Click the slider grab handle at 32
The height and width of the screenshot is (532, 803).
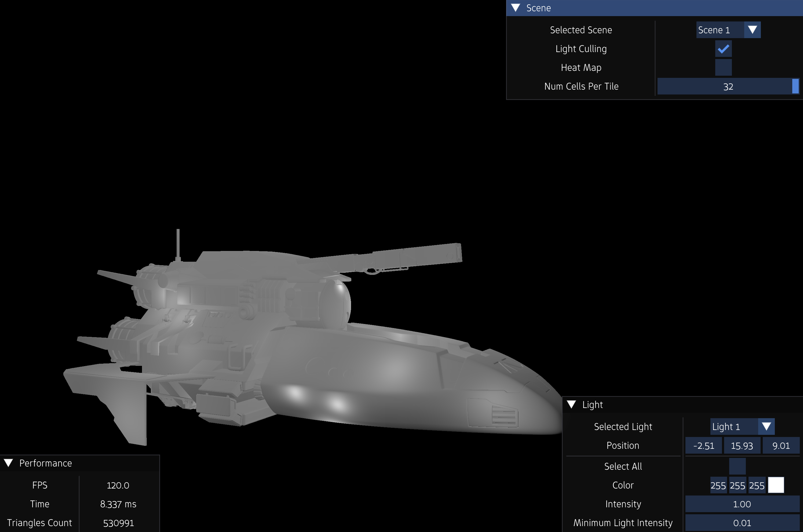pyautogui.click(x=795, y=86)
